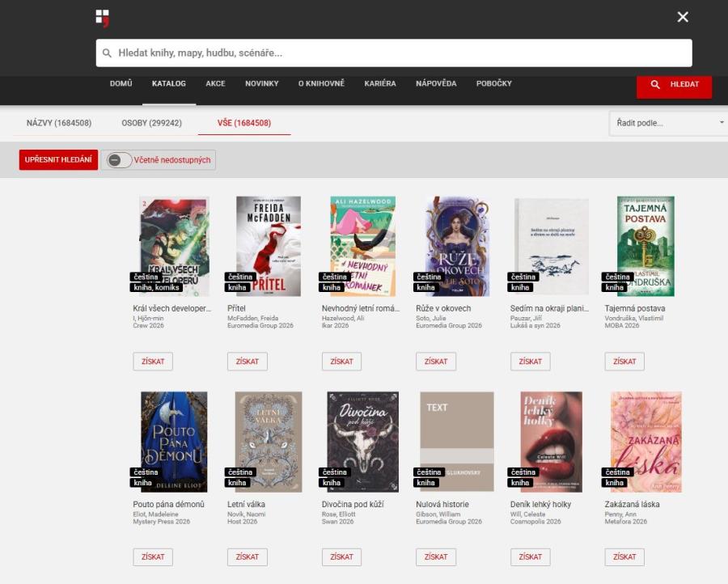This screenshot has width=728, height=584.
Task: Expand the 'Řadit podle...' sort dropdown
Action: pyautogui.click(x=668, y=123)
